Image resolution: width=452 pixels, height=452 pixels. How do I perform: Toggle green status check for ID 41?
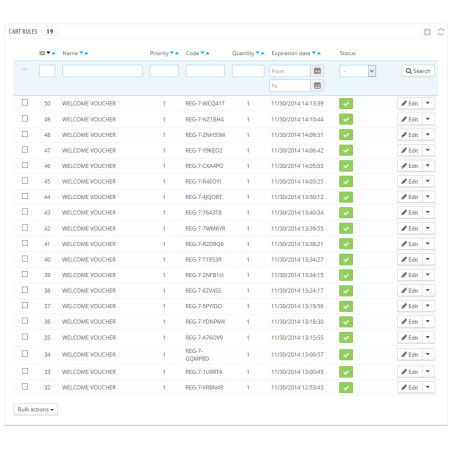click(x=346, y=244)
